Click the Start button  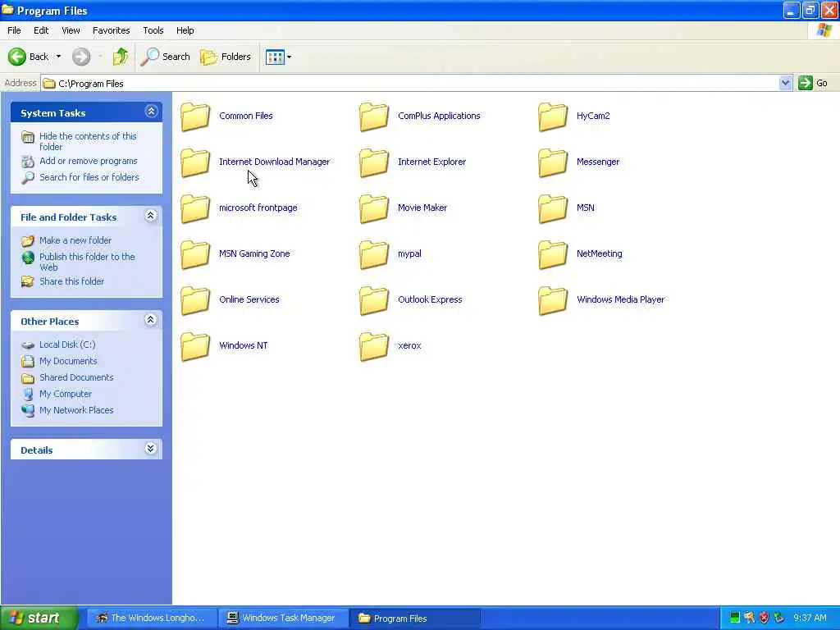pyautogui.click(x=39, y=618)
